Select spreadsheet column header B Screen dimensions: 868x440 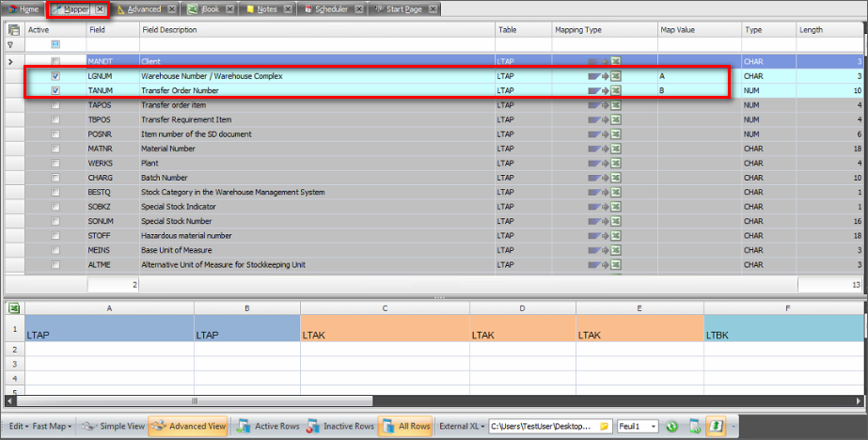click(247, 308)
